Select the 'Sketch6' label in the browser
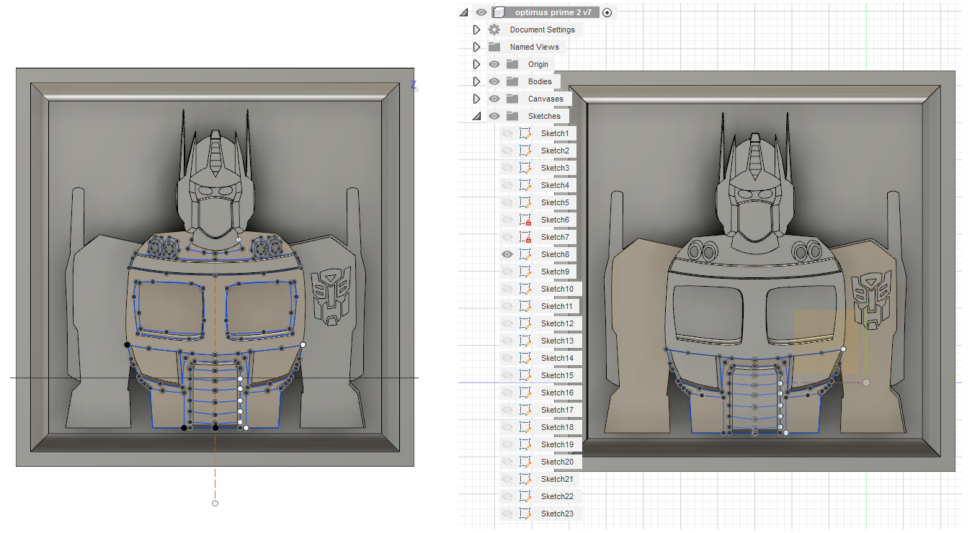This screenshot has height=533, width=980. [555, 220]
